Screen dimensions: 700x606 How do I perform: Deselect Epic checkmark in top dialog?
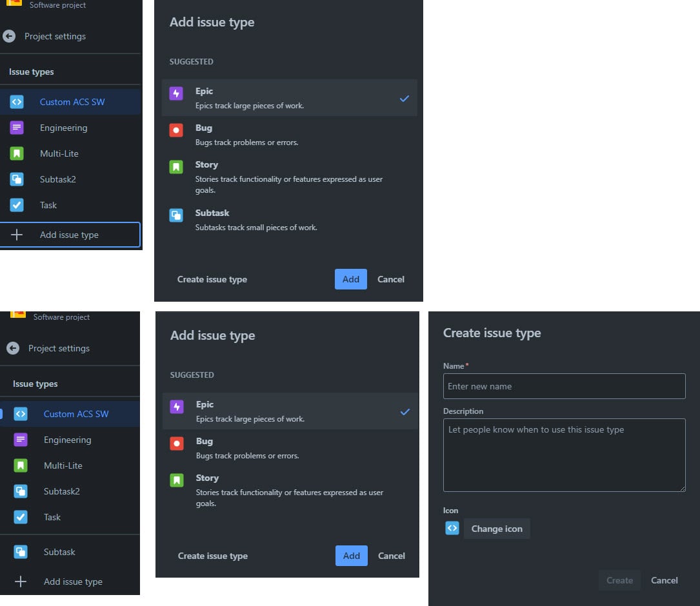click(405, 99)
